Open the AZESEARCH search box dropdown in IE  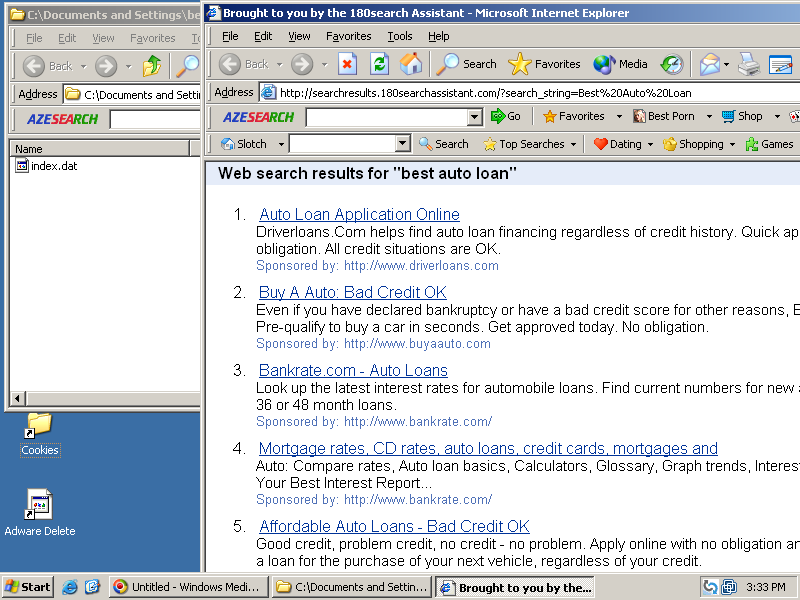474,117
